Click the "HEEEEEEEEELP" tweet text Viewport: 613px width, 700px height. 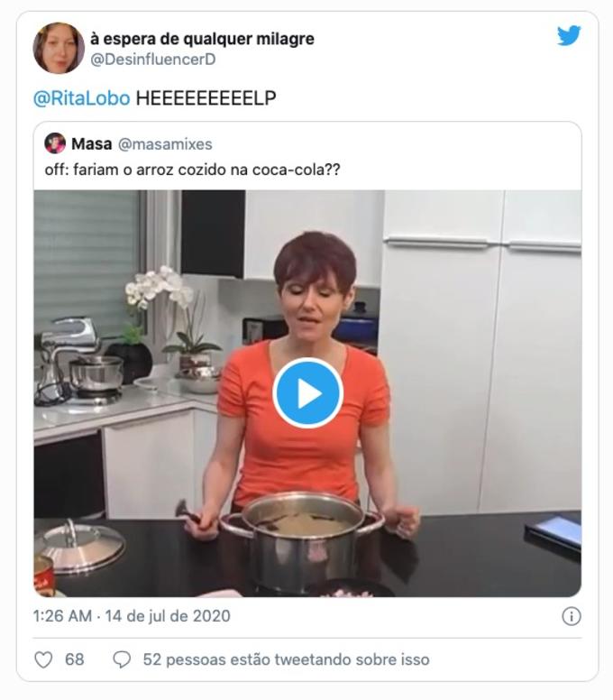pyautogui.click(x=206, y=98)
